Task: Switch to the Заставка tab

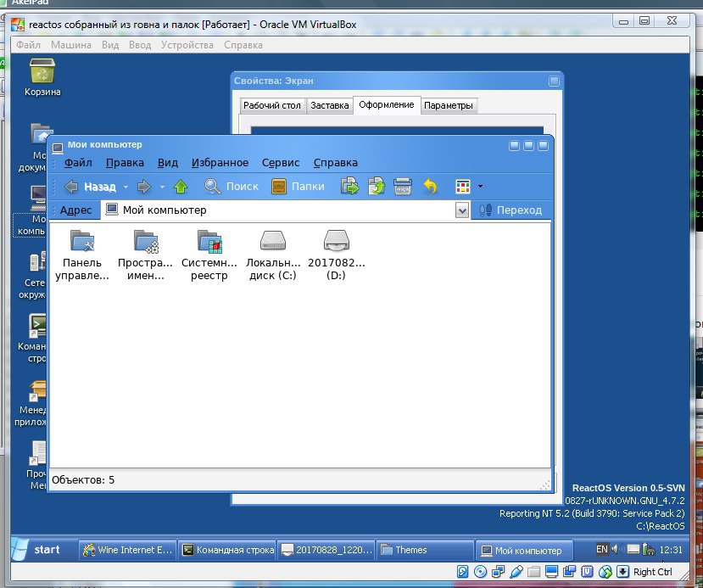Action: point(329,105)
